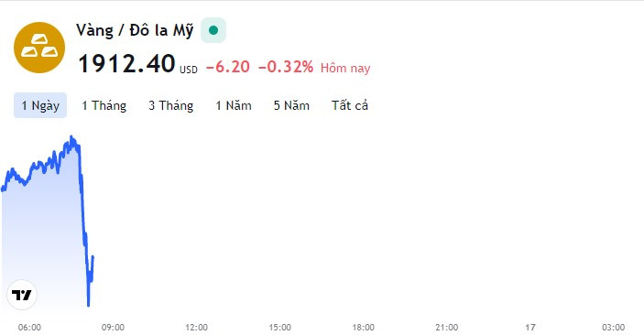Click the 09:00 time axis marker
The image size is (644, 335).
(x=113, y=327)
